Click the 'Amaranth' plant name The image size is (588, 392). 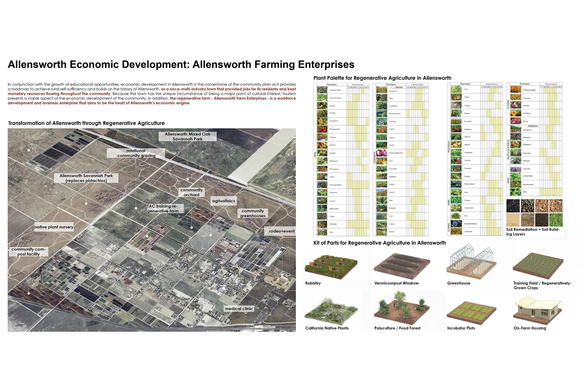tap(393, 91)
